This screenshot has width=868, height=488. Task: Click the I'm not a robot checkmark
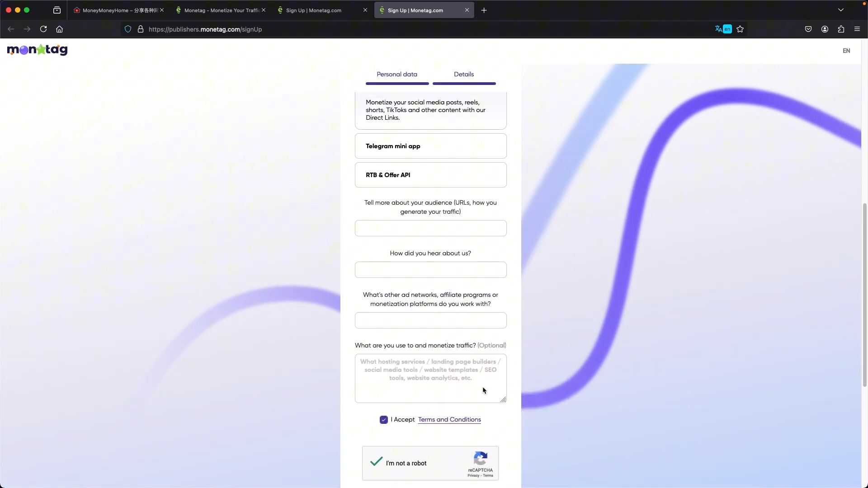(376, 462)
